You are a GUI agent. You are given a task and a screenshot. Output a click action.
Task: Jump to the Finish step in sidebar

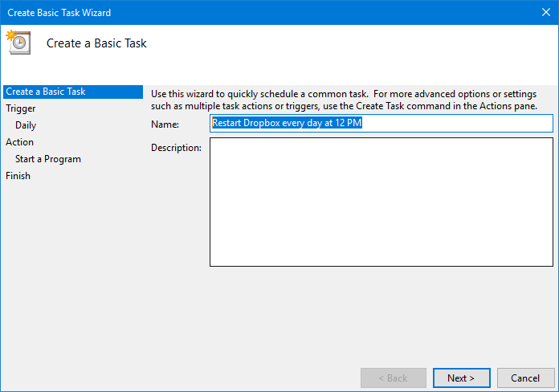(18, 176)
